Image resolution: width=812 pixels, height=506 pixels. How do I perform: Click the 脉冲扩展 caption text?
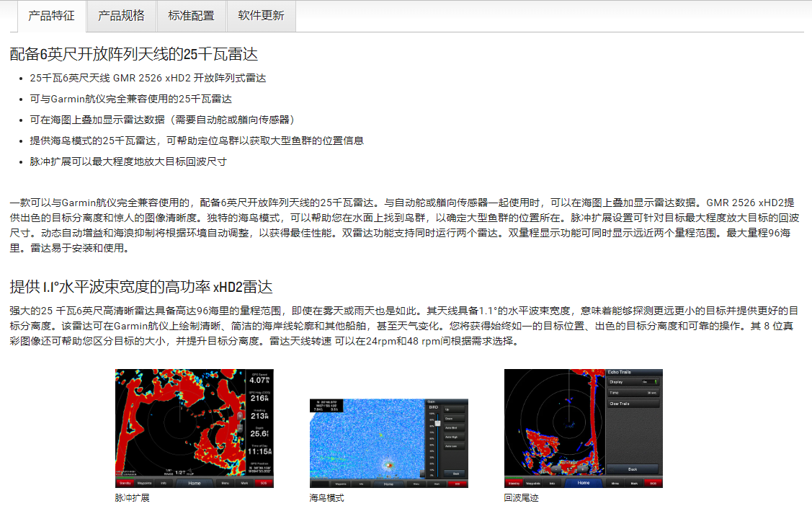(x=133, y=498)
